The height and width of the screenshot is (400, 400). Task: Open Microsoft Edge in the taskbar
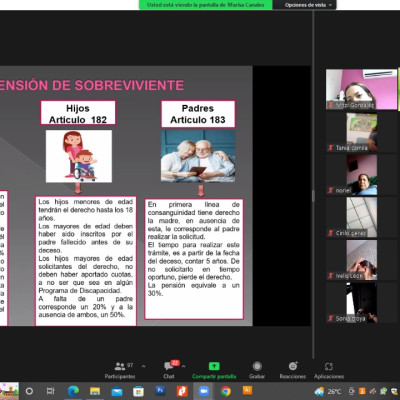click(x=73, y=391)
